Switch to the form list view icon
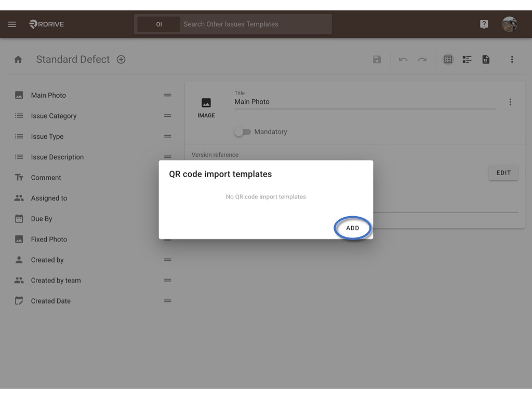 coord(448,60)
